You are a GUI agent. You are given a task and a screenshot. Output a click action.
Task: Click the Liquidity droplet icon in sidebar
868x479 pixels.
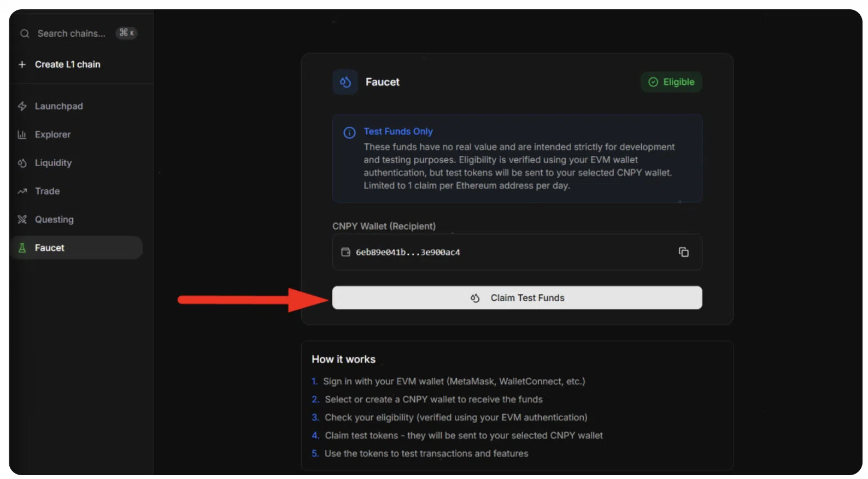tap(22, 163)
